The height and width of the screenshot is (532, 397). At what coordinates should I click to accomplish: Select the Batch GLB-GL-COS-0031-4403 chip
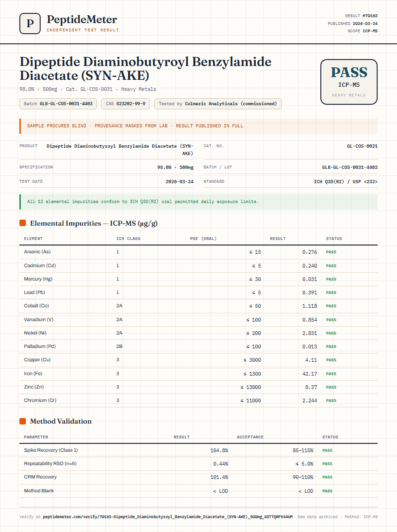pyautogui.click(x=58, y=104)
